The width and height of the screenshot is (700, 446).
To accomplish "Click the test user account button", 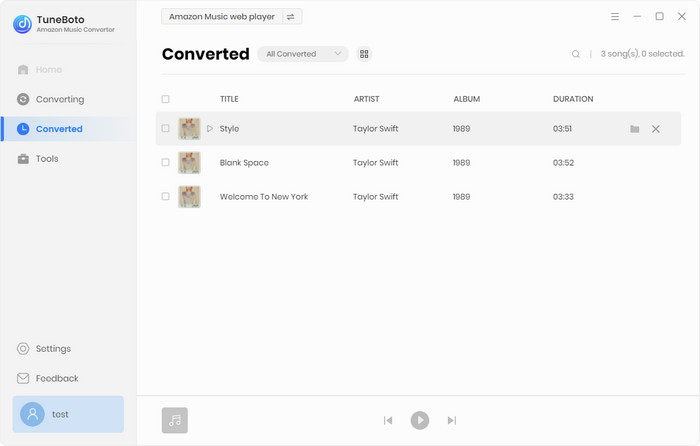I will click(68, 414).
